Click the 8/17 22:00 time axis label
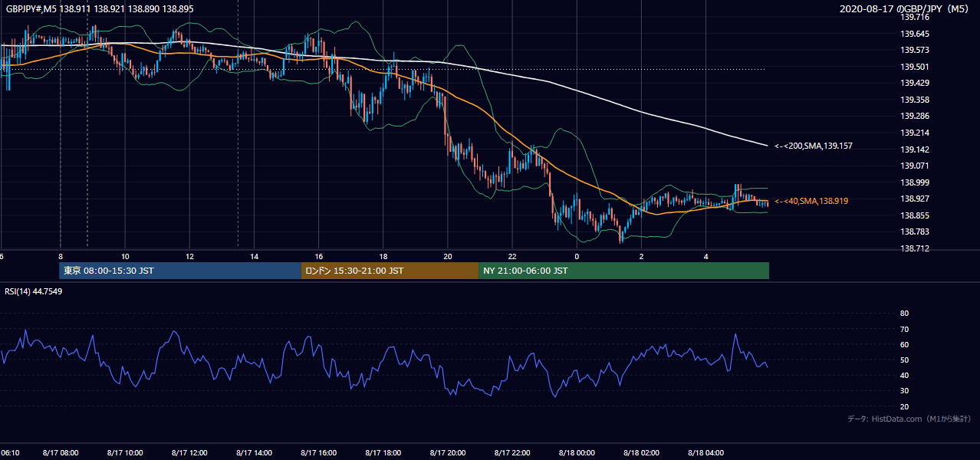This screenshot has height=460, width=980. [x=512, y=453]
